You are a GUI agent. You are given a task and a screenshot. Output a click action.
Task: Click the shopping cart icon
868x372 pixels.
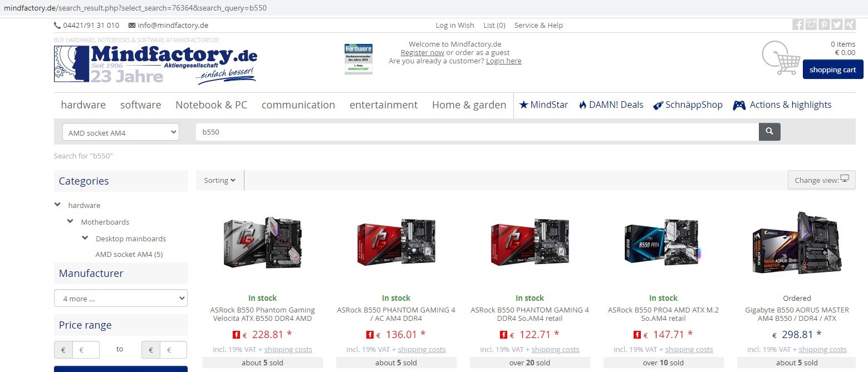pyautogui.click(x=781, y=58)
